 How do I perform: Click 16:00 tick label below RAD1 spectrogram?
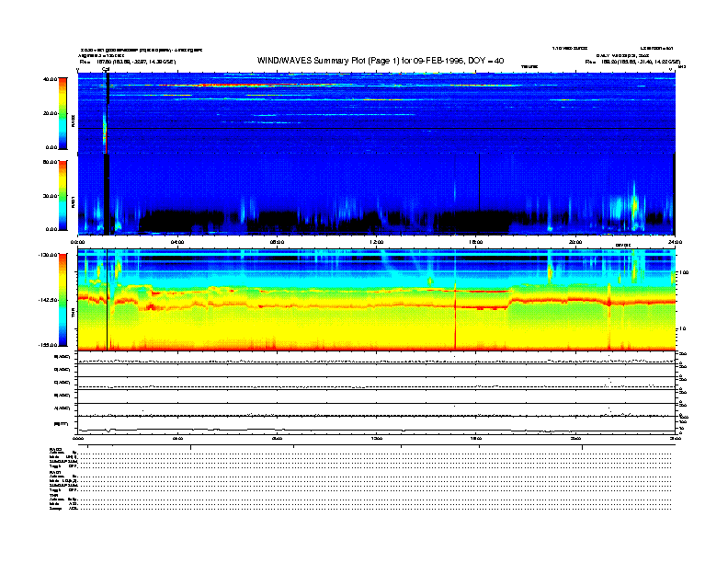point(476,242)
